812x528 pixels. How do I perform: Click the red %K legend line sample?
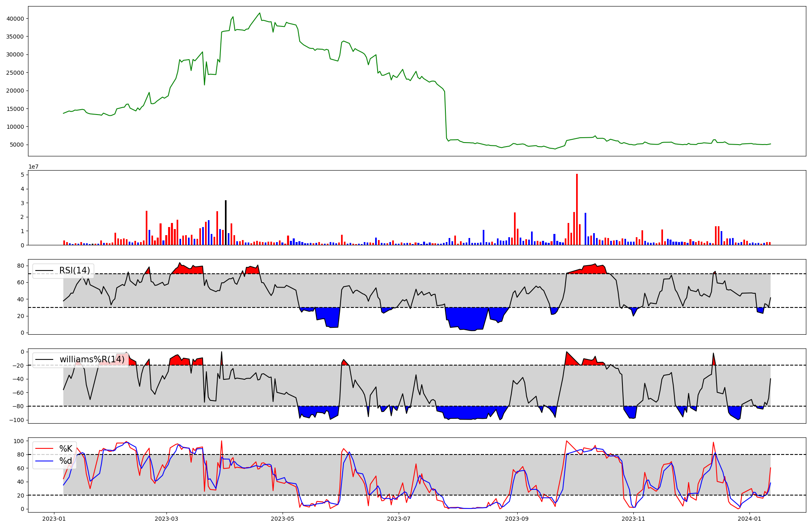(x=44, y=449)
